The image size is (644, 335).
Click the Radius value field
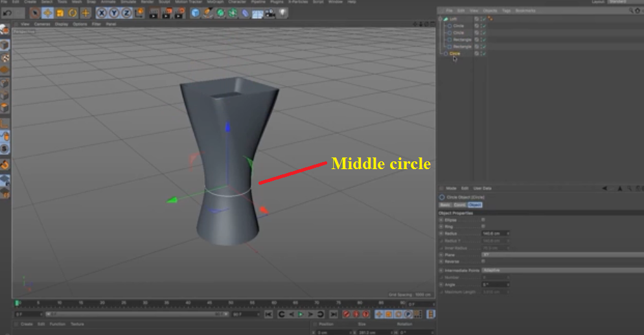click(x=494, y=233)
